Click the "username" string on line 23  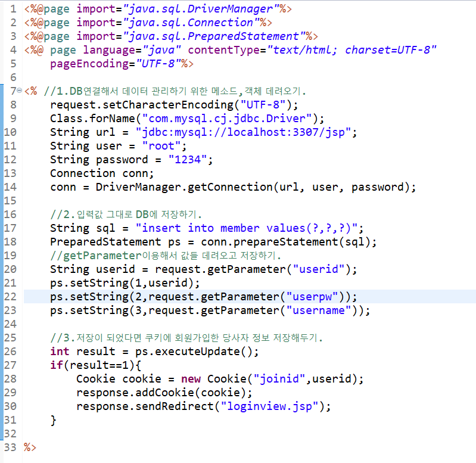pos(319,310)
